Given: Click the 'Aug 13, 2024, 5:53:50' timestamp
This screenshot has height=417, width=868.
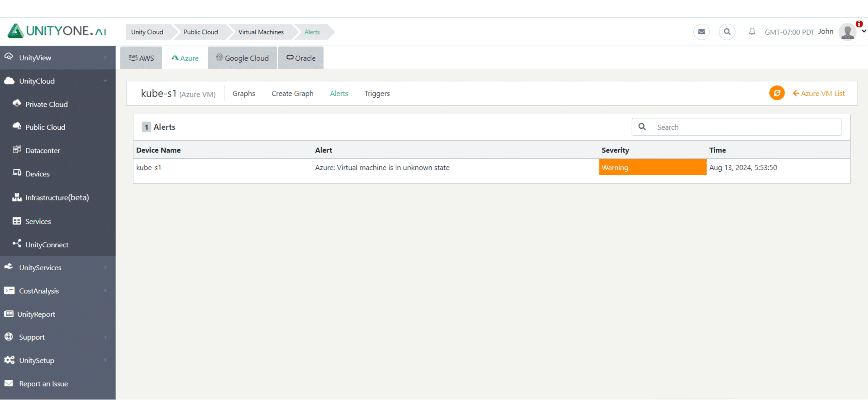Looking at the screenshot, I should [x=743, y=167].
